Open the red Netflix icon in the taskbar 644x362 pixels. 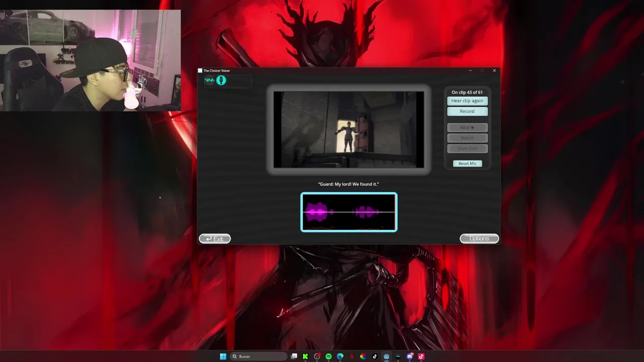352,356
